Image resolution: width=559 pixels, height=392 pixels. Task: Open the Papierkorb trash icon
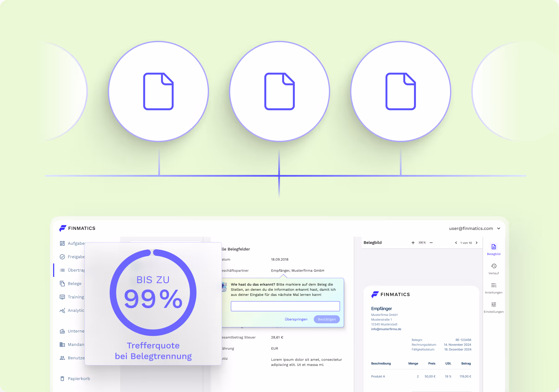tap(62, 379)
